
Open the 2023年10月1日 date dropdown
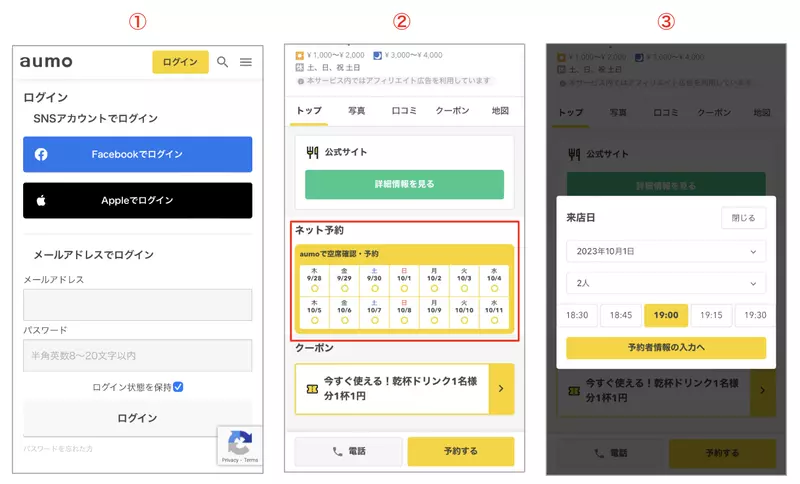666,251
